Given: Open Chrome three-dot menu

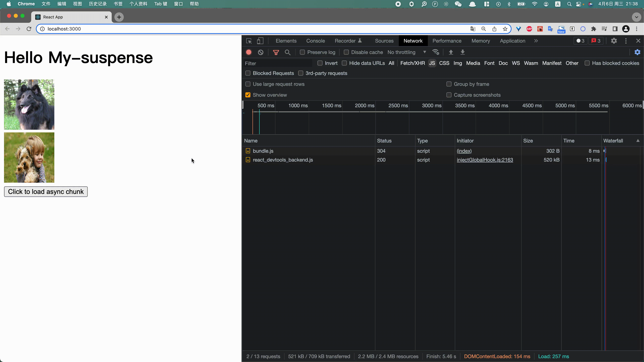Looking at the screenshot, I should pyautogui.click(x=637, y=29).
